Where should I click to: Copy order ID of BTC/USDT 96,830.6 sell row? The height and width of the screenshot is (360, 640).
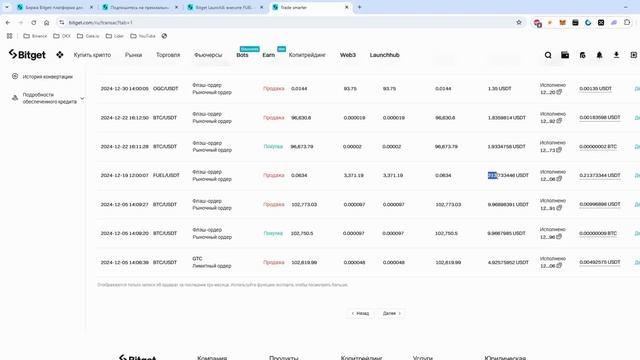click(x=559, y=121)
